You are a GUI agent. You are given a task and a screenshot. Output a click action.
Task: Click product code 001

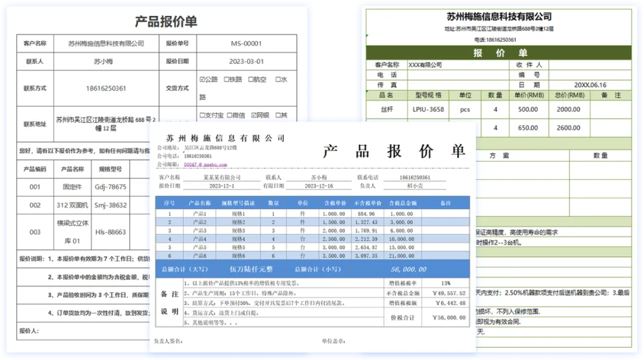(x=35, y=187)
